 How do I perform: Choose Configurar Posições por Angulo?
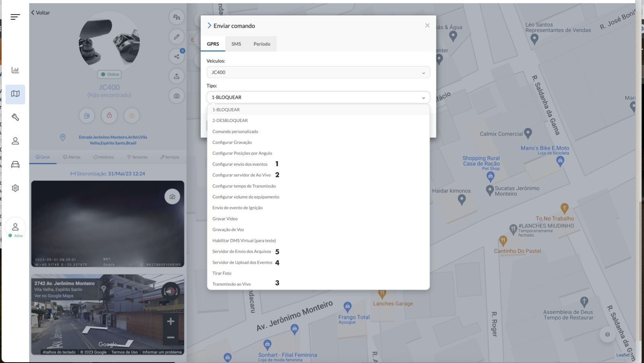click(318, 153)
